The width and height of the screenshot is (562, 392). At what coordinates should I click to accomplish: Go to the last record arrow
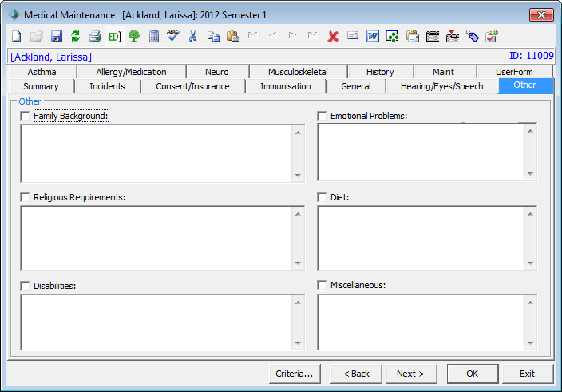click(x=313, y=35)
